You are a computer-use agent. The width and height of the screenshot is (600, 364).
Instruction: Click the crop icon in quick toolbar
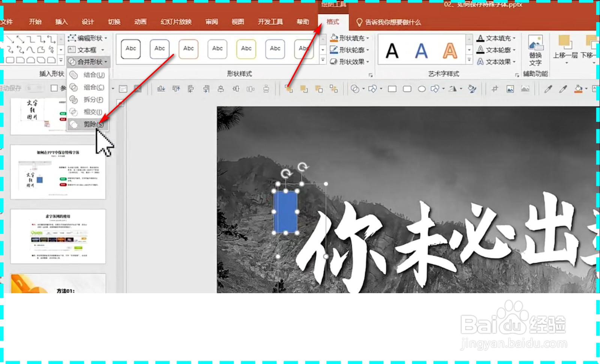(x=495, y=89)
